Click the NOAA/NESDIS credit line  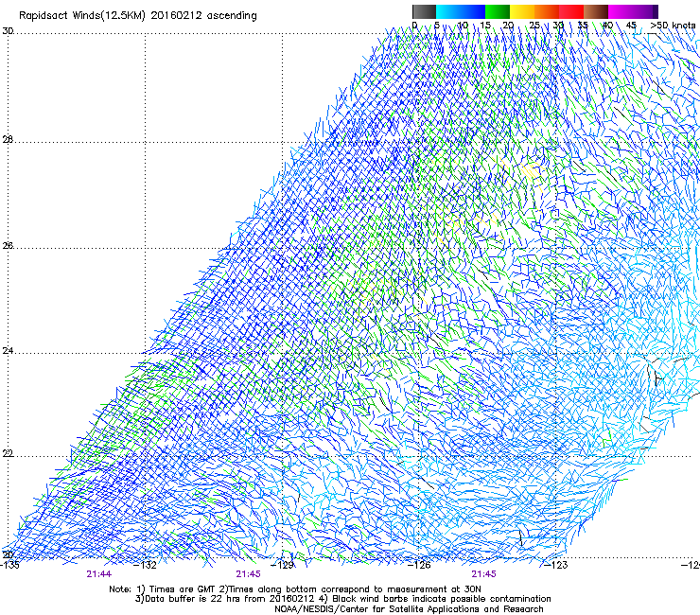(409, 609)
